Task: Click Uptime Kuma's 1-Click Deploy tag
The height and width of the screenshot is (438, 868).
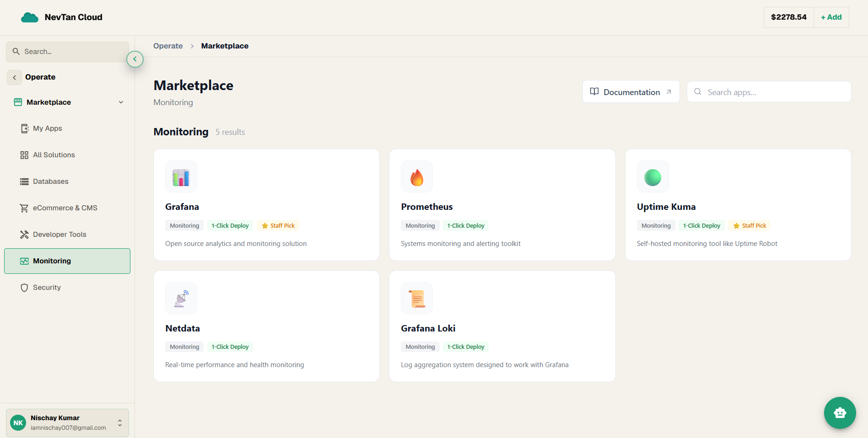Action: [701, 226]
